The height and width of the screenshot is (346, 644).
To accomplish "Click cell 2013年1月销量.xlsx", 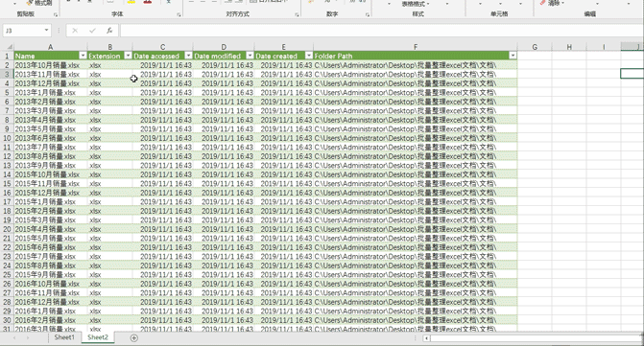I will 51,92.
